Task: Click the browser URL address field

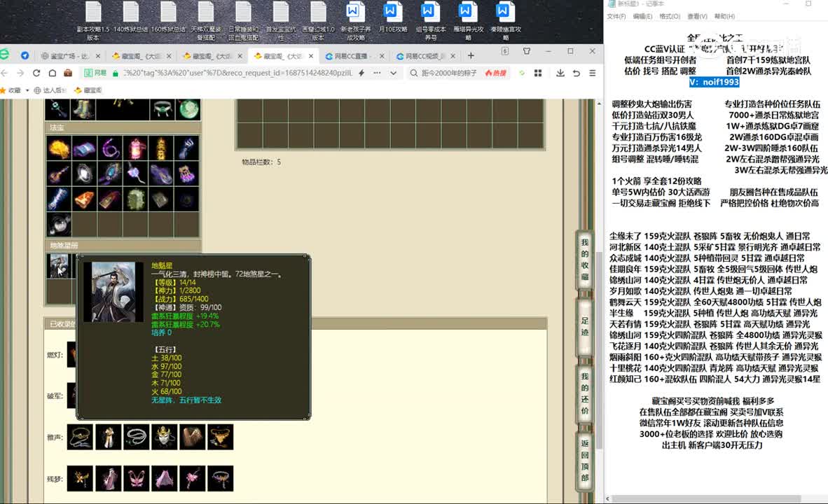Action: 237,73
